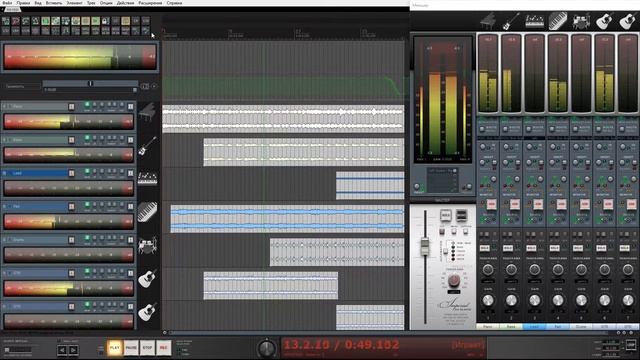This screenshot has width=640, height=360.
Task: Click the playback rate knob in the transport bar
Action: tap(266, 348)
